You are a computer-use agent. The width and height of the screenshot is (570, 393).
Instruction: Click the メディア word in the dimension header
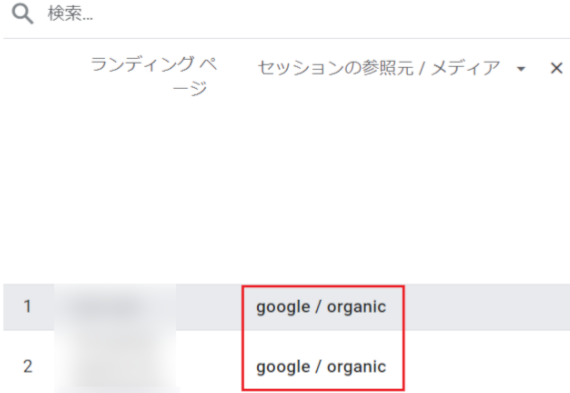click(466, 68)
